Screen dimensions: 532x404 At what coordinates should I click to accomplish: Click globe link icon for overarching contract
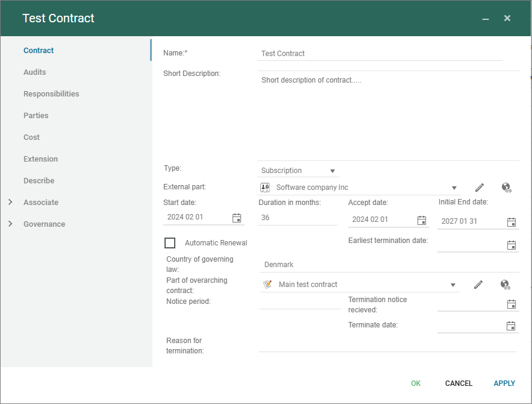(505, 285)
